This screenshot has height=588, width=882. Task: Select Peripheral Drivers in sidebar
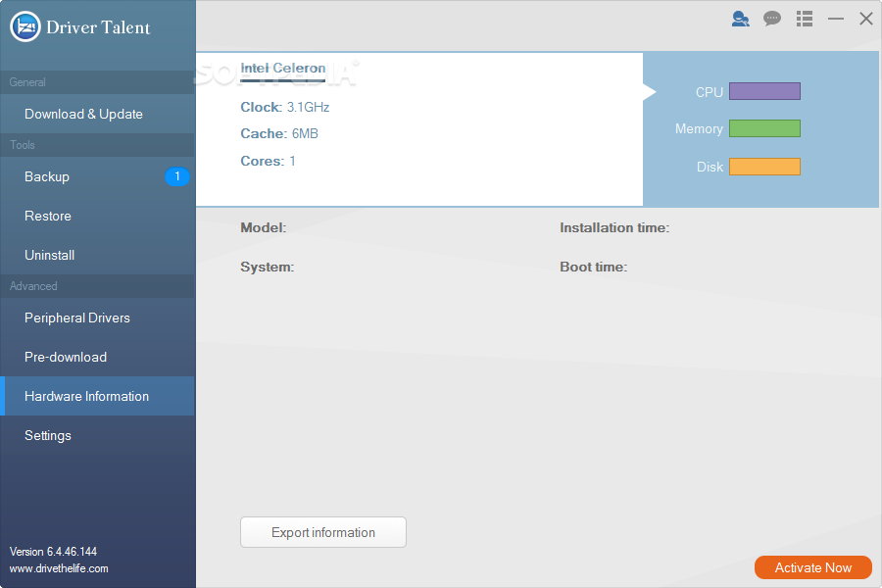(x=98, y=318)
